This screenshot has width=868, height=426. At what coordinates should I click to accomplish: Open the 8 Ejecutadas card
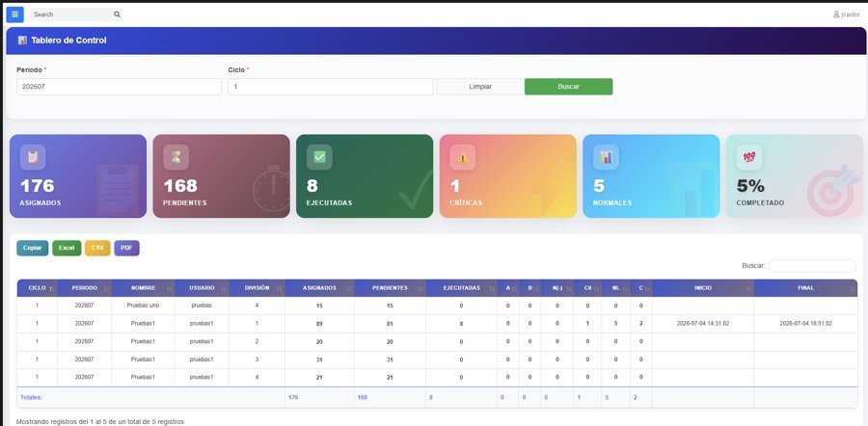click(365, 176)
